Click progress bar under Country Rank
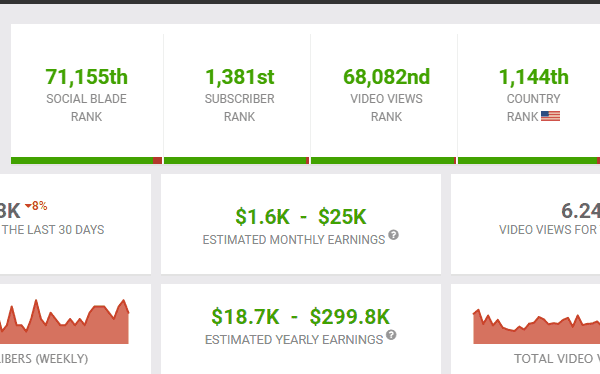The height and width of the screenshot is (374, 600). pyautogui.click(x=529, y=160)
